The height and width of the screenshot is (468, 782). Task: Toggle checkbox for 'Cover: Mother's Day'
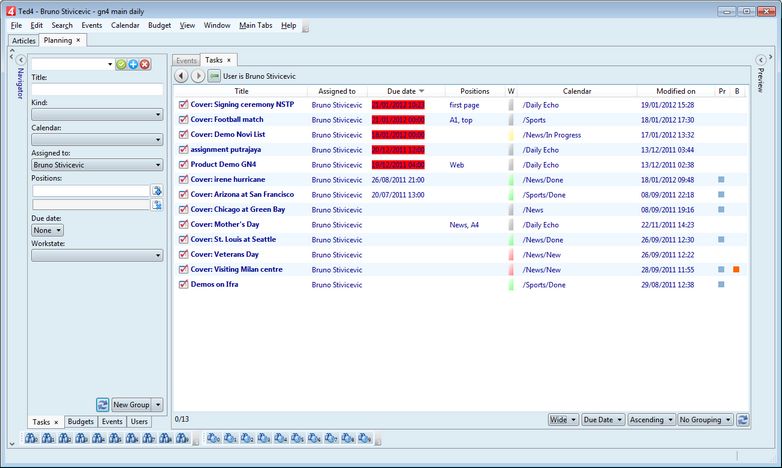(184, 225)
